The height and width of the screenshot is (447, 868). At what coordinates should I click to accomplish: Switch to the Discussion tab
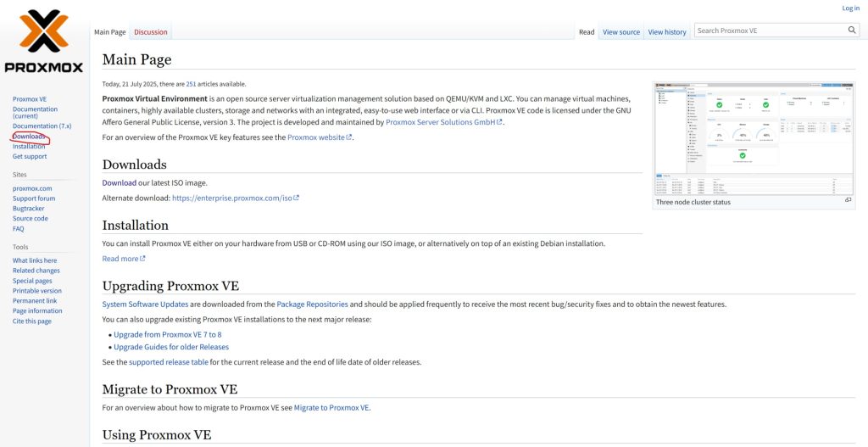(151, 32)
